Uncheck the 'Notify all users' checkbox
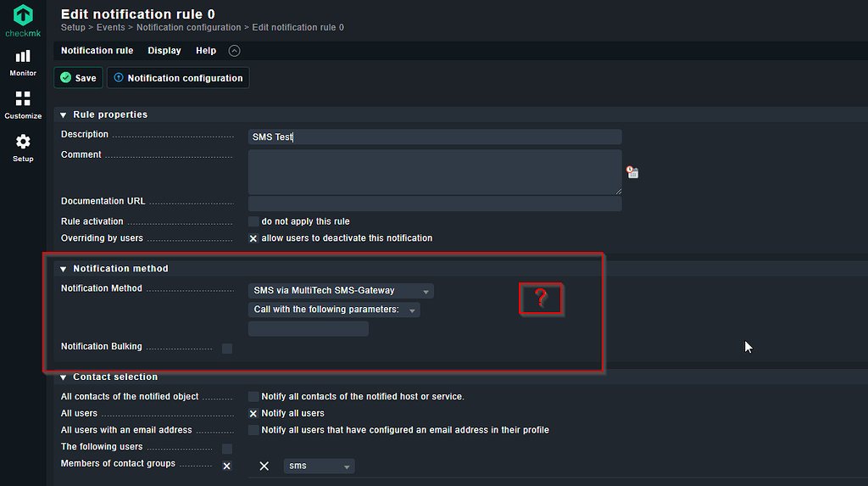 (253, 414)
